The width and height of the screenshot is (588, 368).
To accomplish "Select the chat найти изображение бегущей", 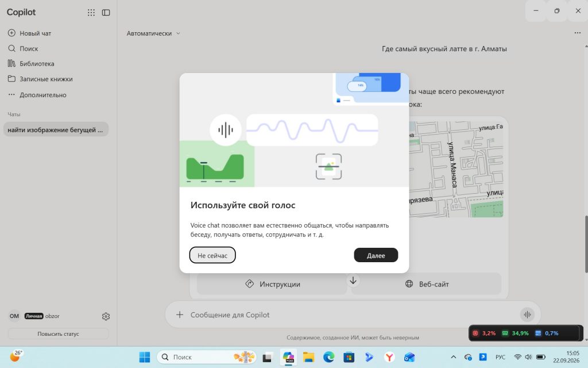I will 56,129.
